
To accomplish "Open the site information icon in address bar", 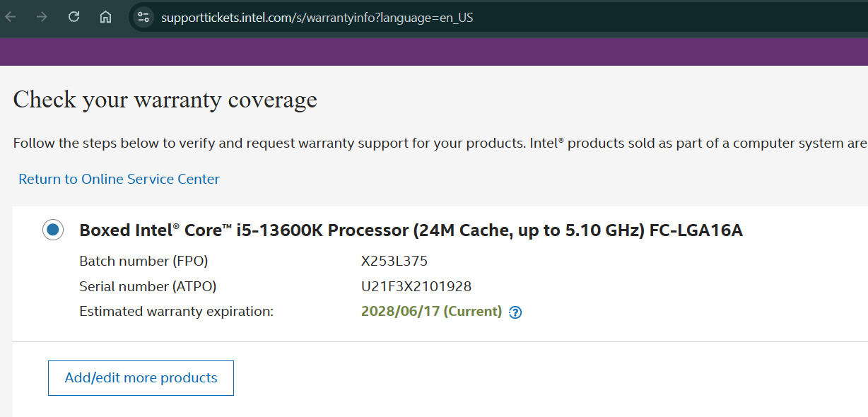I will (x=143, y=18).
